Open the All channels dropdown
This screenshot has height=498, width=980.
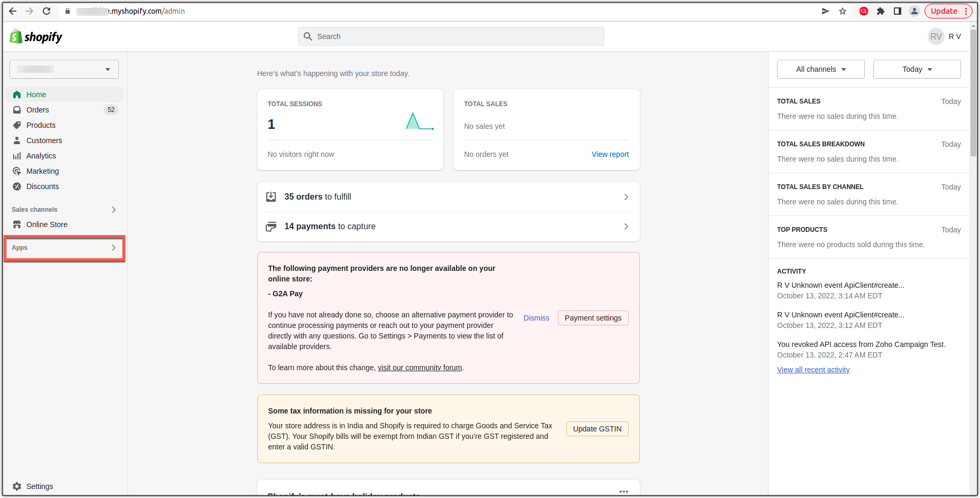820,69
